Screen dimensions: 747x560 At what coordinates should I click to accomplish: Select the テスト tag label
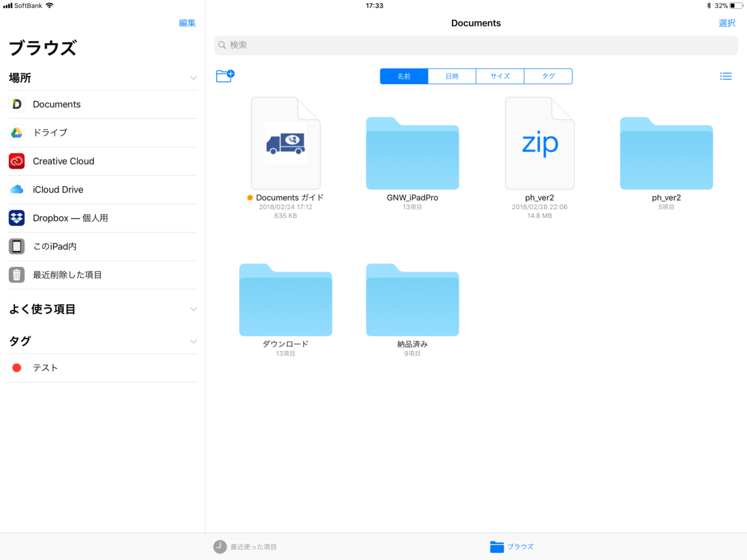point(45,368)
